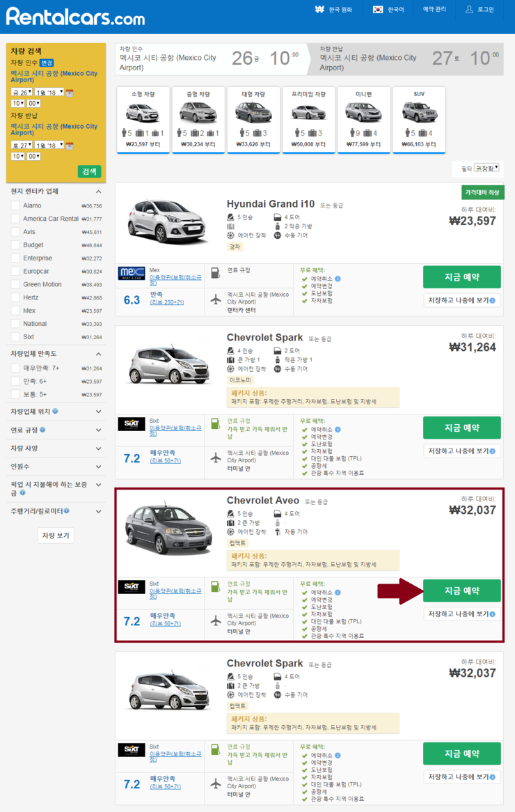Click the blue 변경 change badge
515x812 pixels.
tap(47, 63)
